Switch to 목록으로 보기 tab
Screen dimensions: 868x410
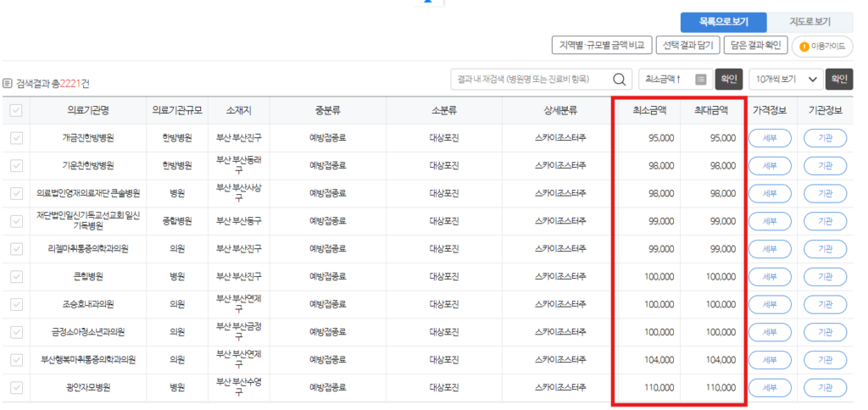(724, 22)
